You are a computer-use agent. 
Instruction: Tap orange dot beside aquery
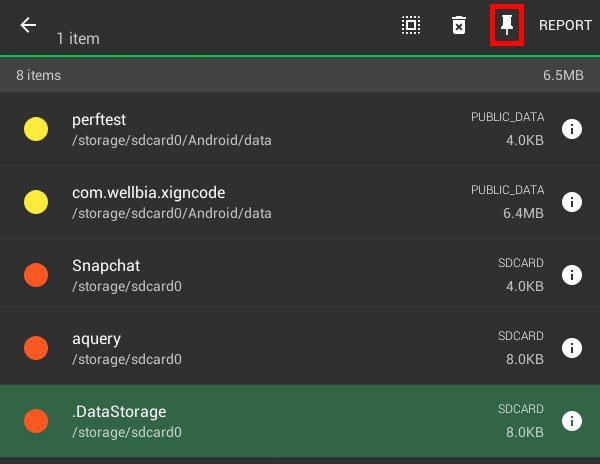(36, 348)
